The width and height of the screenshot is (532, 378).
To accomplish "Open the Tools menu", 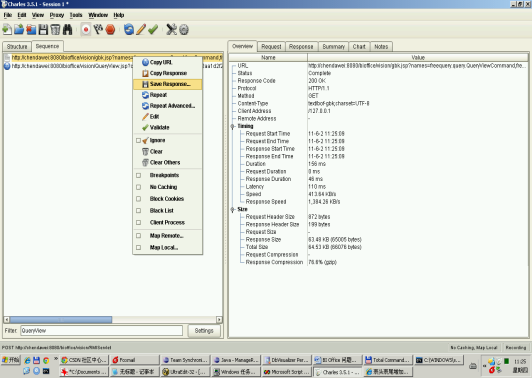I will (x=76, y=15).
